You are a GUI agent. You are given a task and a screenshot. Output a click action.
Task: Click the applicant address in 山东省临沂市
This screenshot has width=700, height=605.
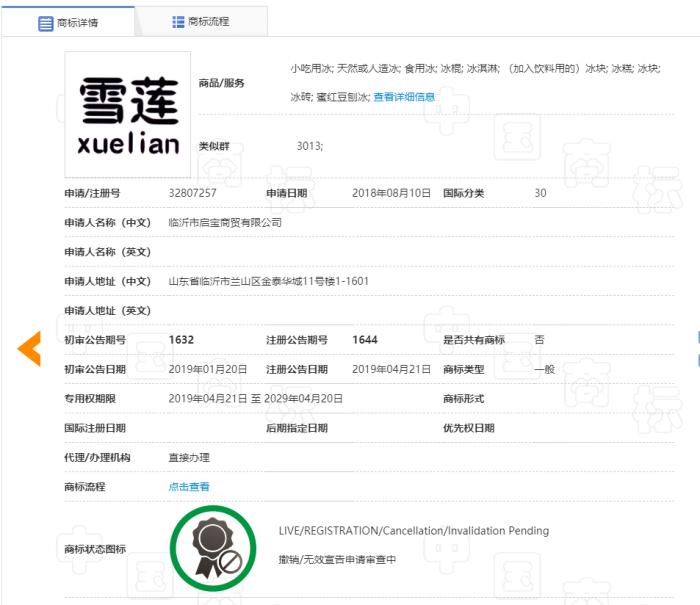click(268, 281)
